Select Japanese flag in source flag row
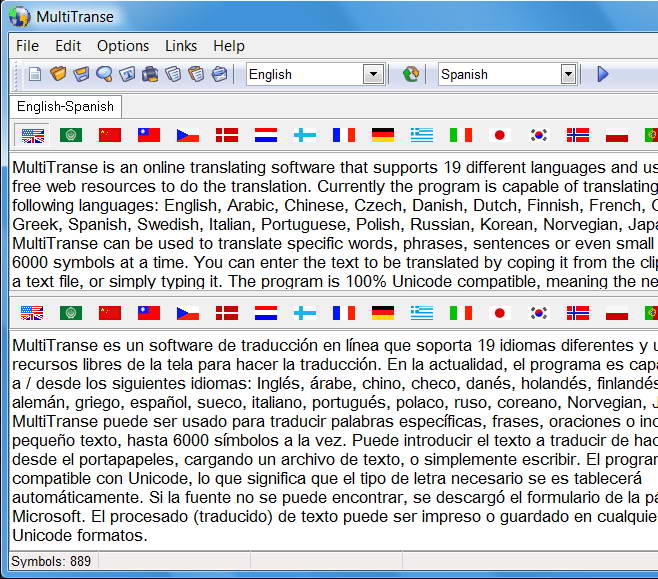This screenshot has width=658, height=579. click(500, 135)
